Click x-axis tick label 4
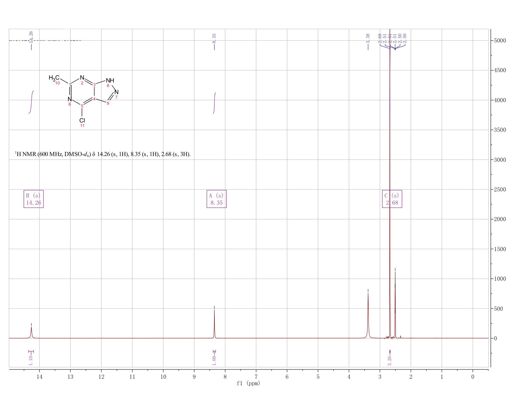Viewport: 532px width, 411px height. coord(349,377)
